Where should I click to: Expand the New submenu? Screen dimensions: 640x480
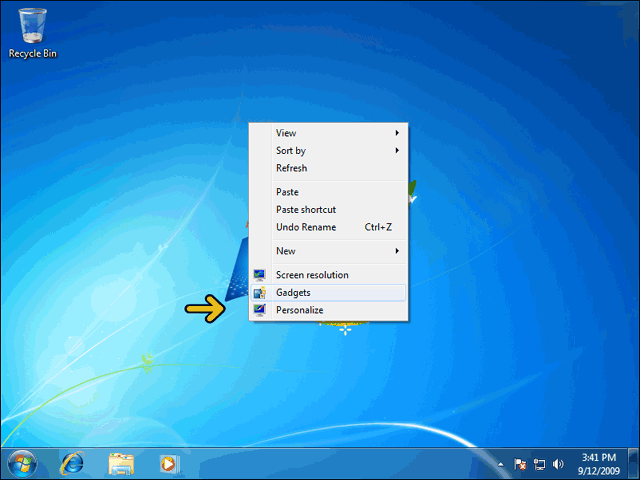click(x=328, y=251)
